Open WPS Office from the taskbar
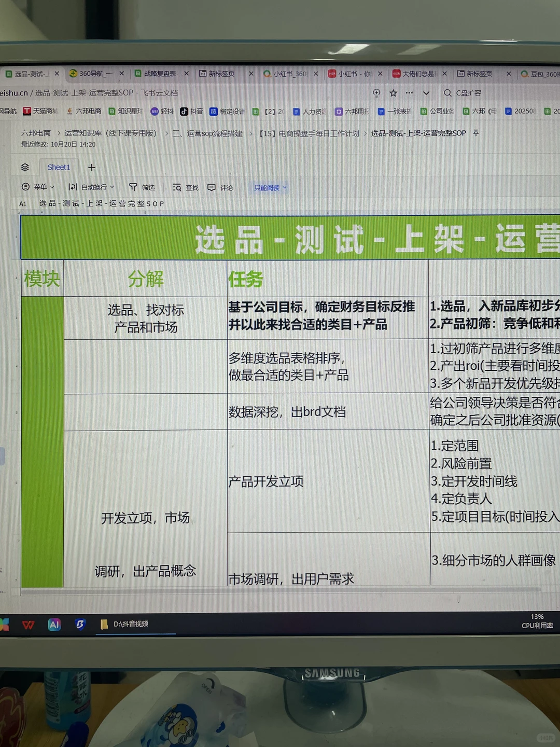Viewport: 560px width, 747px height. [29, 625]
